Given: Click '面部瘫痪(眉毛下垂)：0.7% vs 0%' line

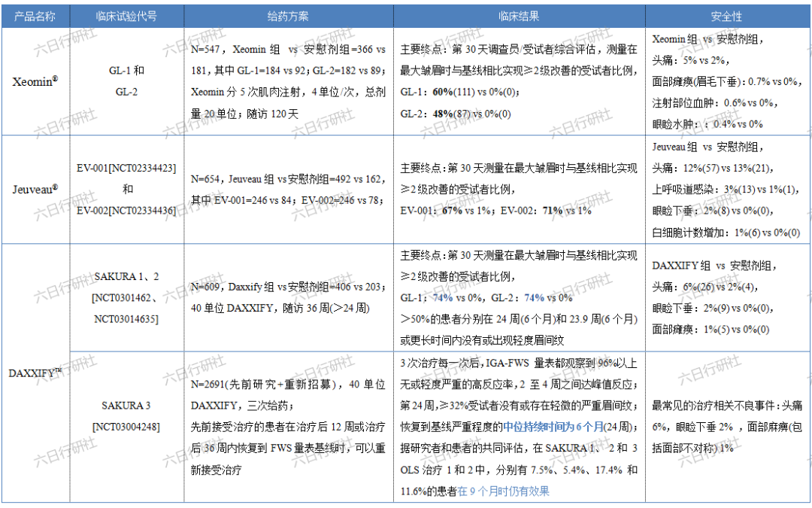Looking at the screenshot, I should pyautogui.click(x=728, y=81).
